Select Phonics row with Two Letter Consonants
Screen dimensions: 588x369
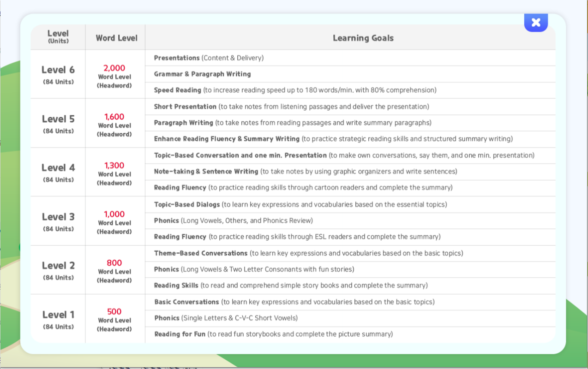point(350,269)
